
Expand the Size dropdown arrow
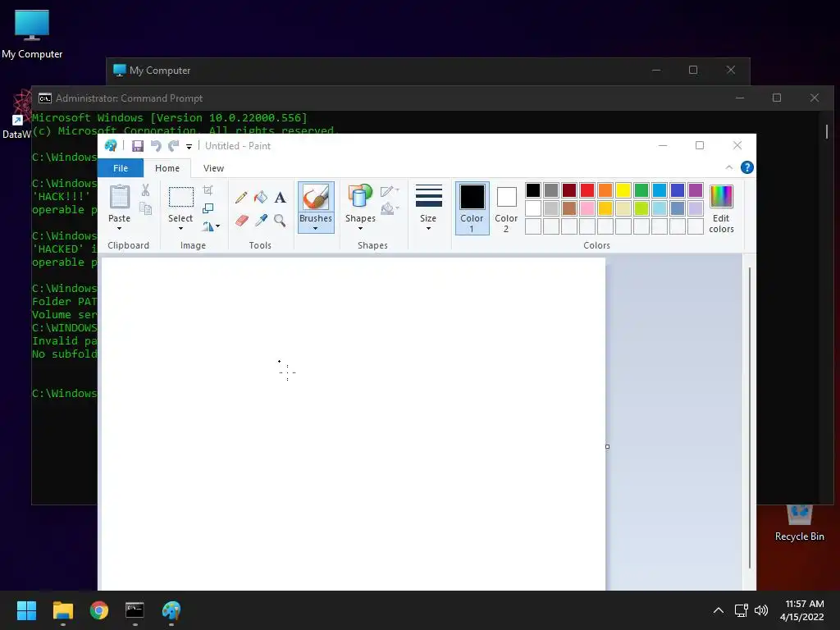coord(428,229)
